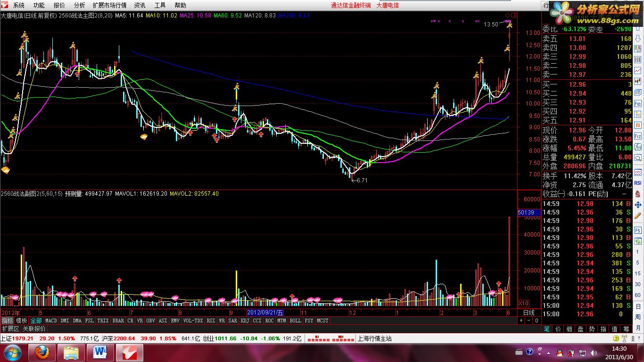The width and height of the screenshot is (644, 362).
Task: Choose the VOL-TDX indicator tab
Action: point(193,321)
